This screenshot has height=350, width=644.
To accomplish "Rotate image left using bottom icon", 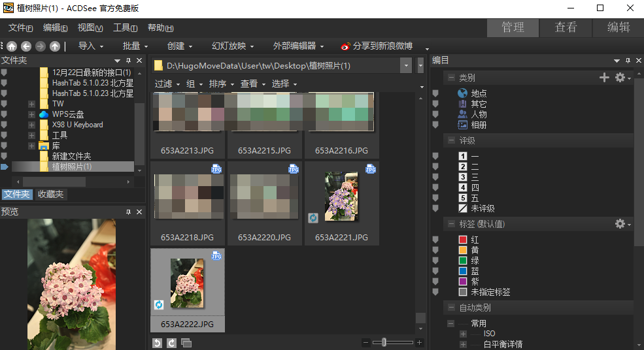I will 158,343.
